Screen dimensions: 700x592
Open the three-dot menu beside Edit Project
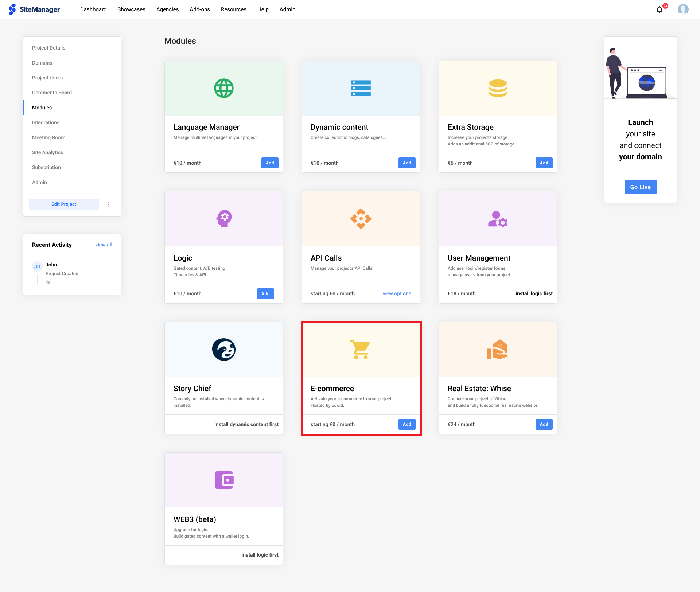click(x=108, y=204)
